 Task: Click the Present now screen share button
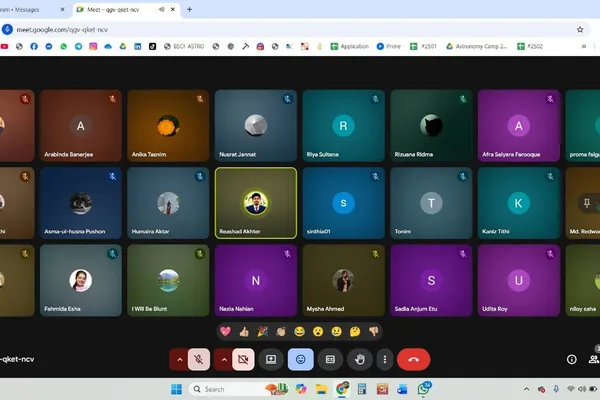[x=271, y=359]
